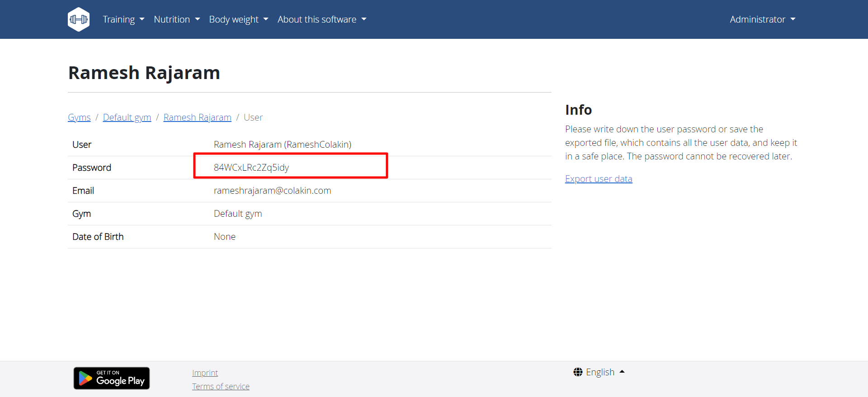Open the Terms of service link

[221, 387]
